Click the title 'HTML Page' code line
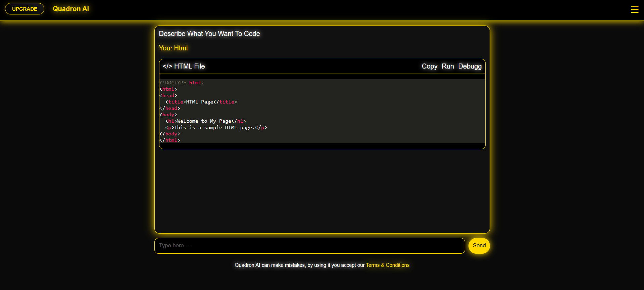The width and height of the screenshot is (644, 290). 201,102
